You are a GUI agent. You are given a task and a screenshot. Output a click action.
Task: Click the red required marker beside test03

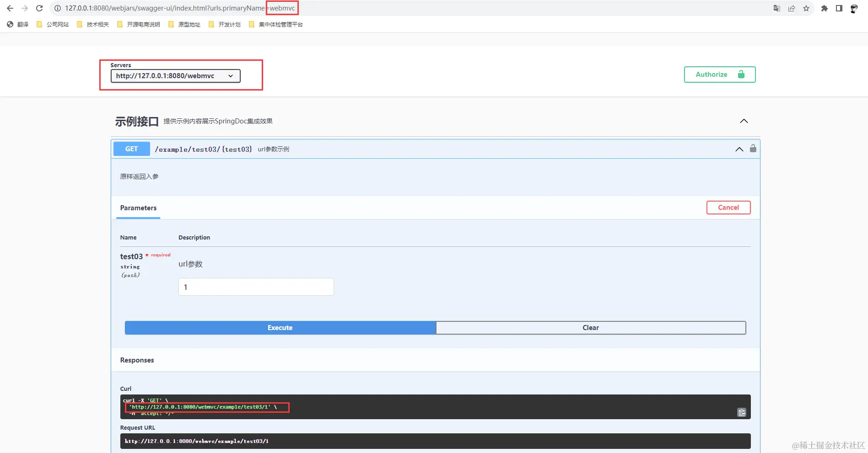(158, 255)
